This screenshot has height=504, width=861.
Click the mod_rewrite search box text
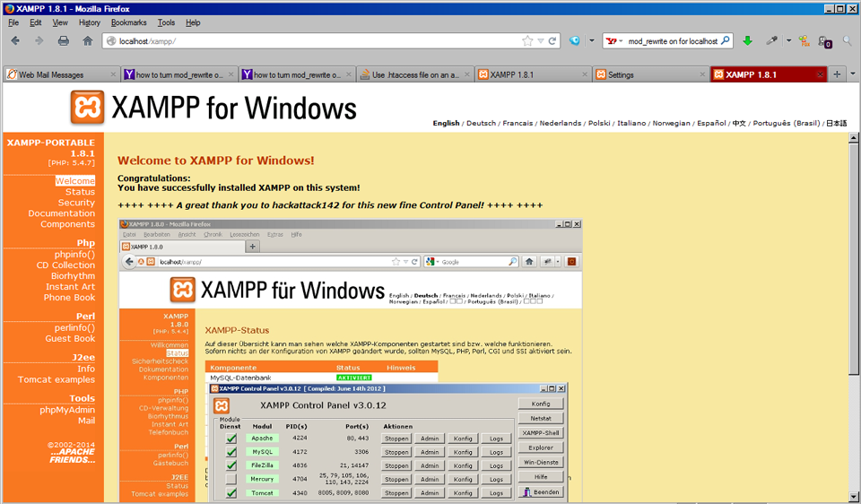point(673,41)
